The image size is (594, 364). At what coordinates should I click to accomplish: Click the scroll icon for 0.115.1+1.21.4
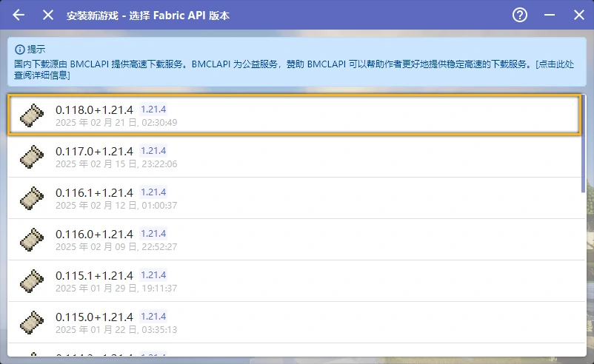32,280
